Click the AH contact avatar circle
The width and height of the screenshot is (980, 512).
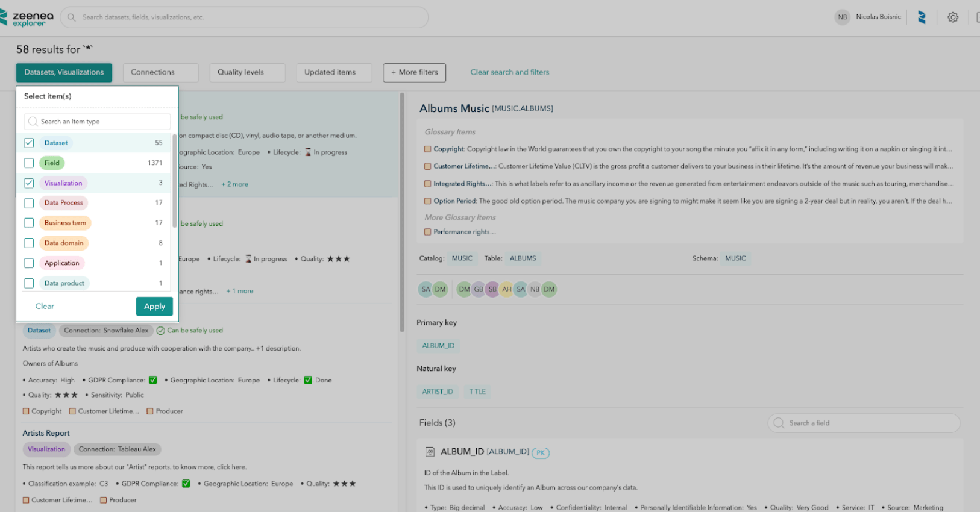pyautogui.click(x=507, y=289)
